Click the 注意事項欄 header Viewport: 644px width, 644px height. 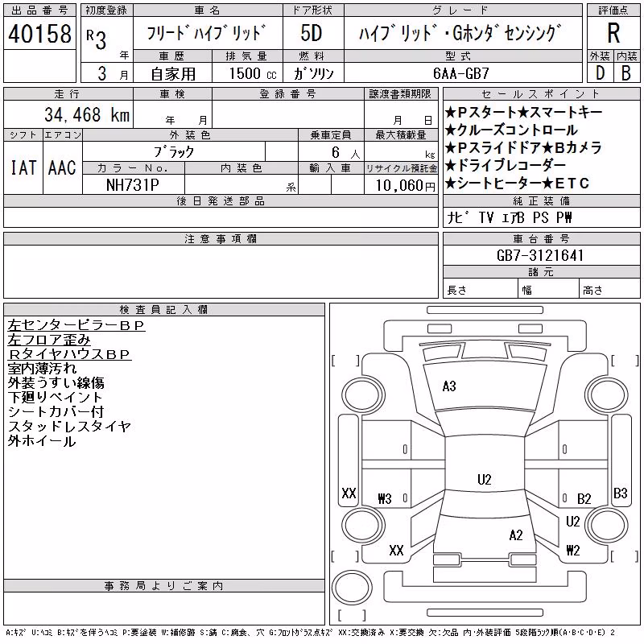click(221, 238)
